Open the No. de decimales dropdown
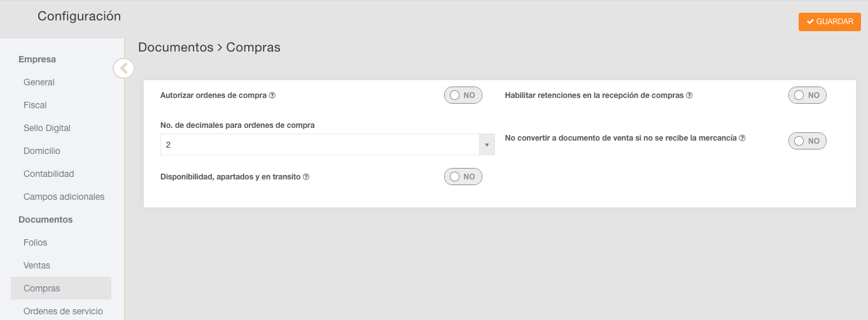The width and height of the screenshot is (868, 320). click(327, 145)
